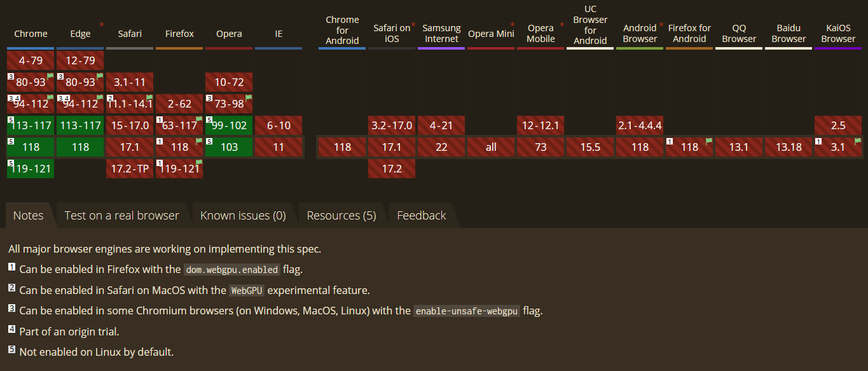
Task: Click Opera 10-72 version cell
Action: click(x=229, y=82)
